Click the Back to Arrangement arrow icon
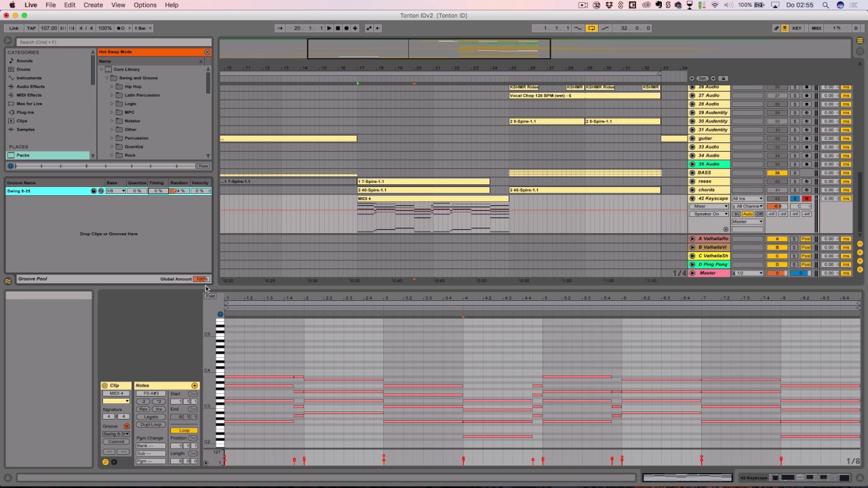The image size is (868, 488). click(378, 28)
